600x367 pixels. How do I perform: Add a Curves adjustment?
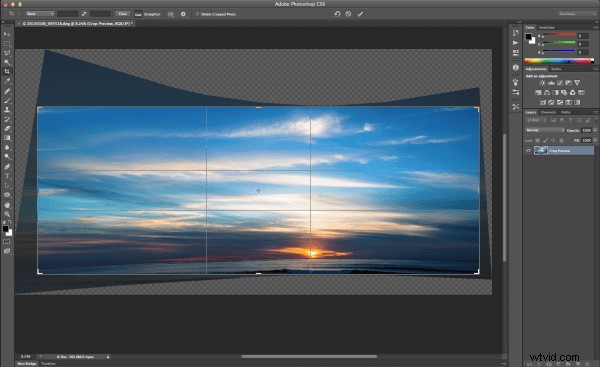(x=560, y=83)
